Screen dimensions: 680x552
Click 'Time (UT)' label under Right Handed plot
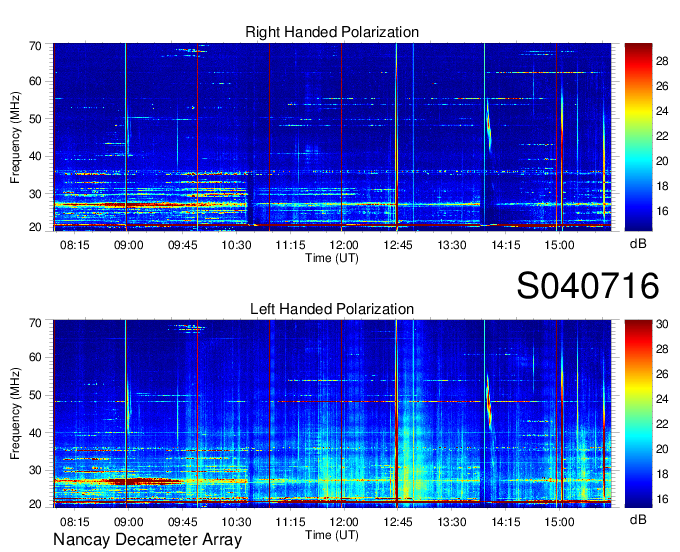coord(332,258)
